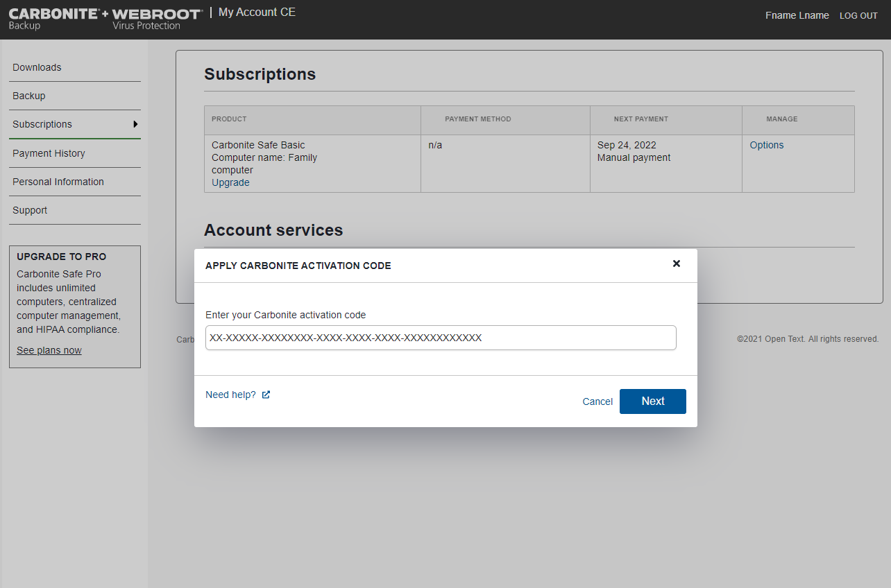The height and width of the screenshot is (588, 891).
Task: Open Personal Information settings
Action: point(58,182)
